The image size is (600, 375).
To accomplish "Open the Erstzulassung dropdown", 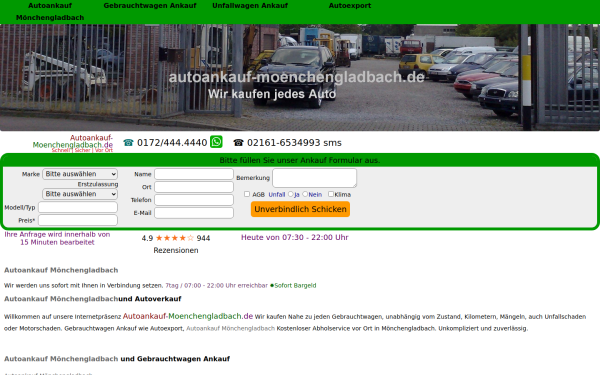I will 80,194.
